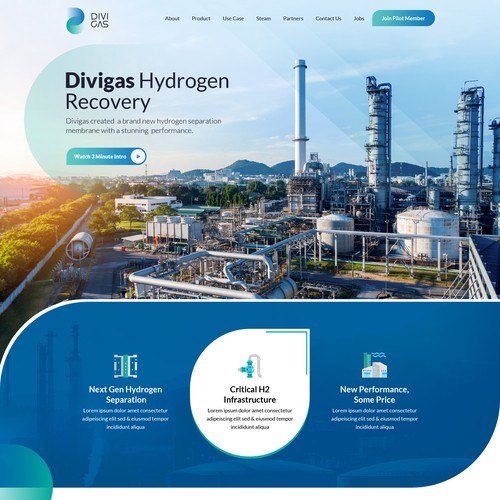Click the Watch 3 Minute Intro button

[x=106, y=156]
